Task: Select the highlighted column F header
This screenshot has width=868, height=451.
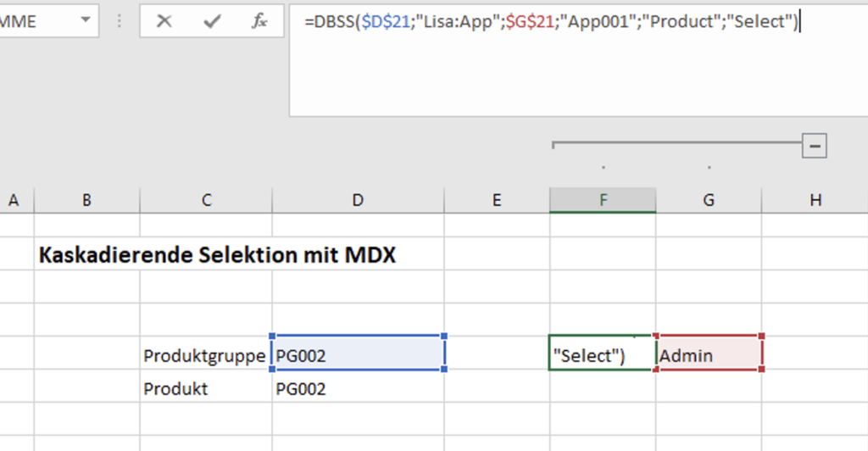Action: pos(603,200)
